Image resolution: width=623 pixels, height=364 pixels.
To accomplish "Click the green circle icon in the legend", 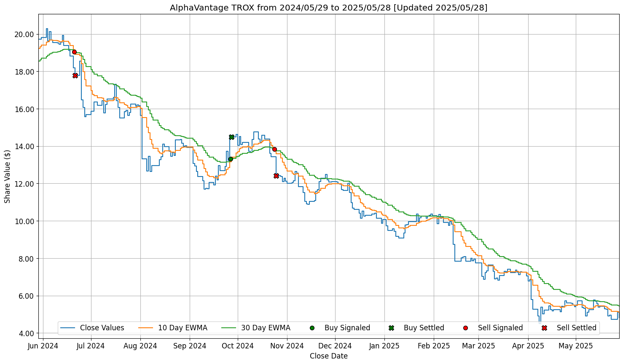I will [312, 328].
